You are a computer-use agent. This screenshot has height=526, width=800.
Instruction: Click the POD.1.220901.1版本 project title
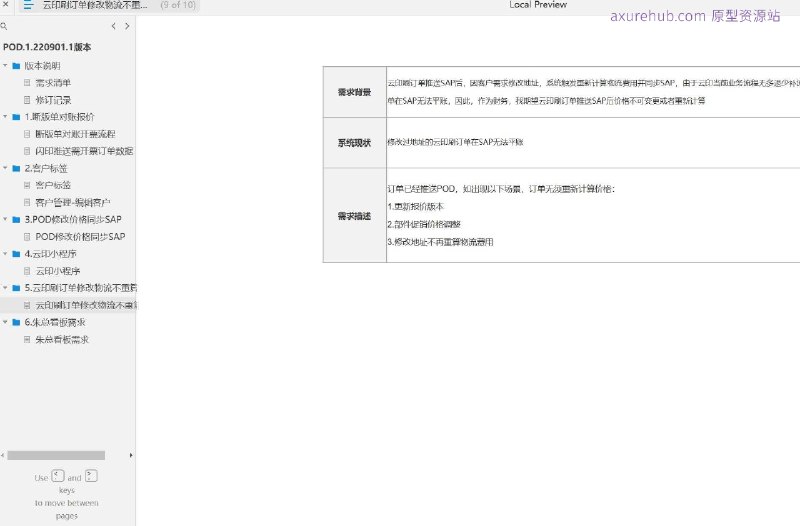click(x=47, y=47)
